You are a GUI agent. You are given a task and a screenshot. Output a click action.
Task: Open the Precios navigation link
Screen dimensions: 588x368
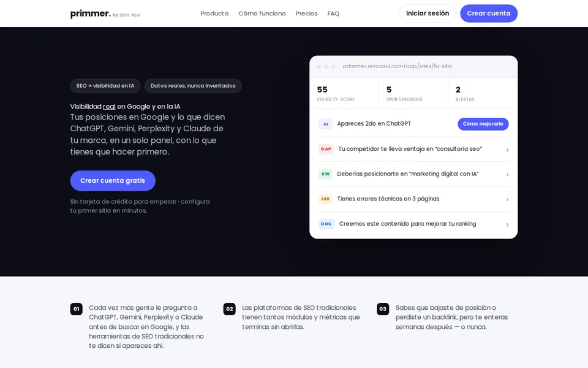coord(306,13)
